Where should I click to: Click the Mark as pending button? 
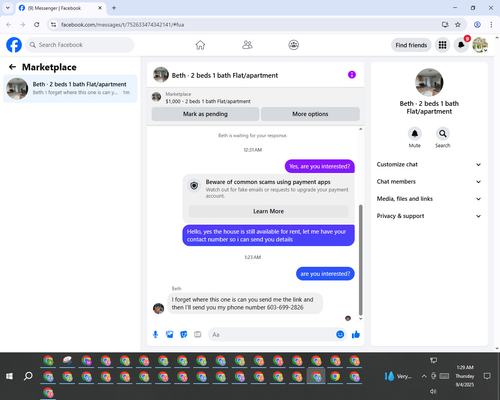point(205,114)
